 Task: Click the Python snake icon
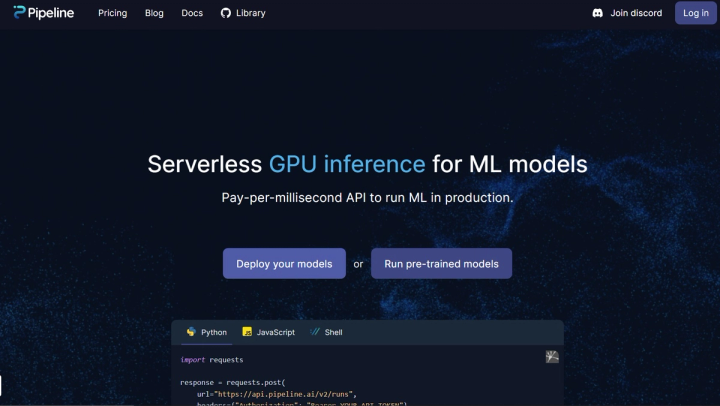click(190, 331)
